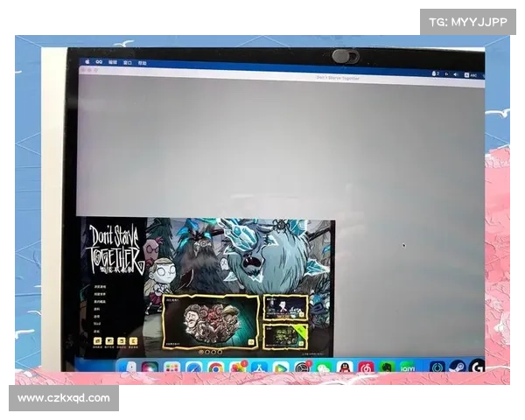Select the first game main menu entry
This screenshot has width=525, height=420.
[100, 287]
